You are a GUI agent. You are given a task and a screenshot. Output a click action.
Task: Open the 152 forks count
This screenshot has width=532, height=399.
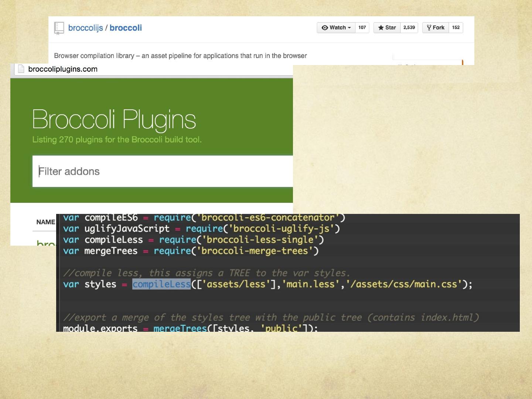(456, 28)
